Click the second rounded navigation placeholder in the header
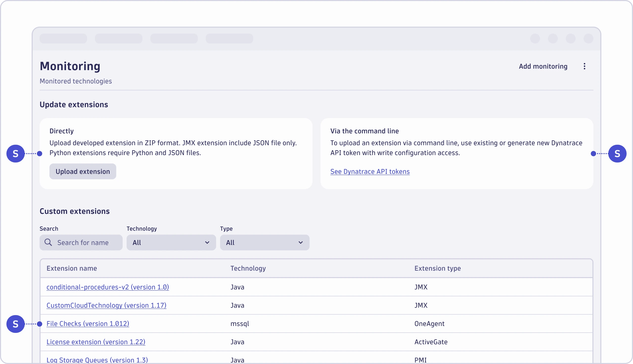Viewport: 633px width, 364px height. 118,39
